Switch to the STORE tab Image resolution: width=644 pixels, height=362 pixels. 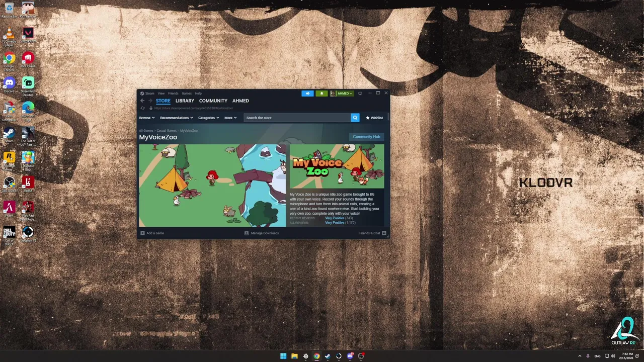tap(163, 101)
